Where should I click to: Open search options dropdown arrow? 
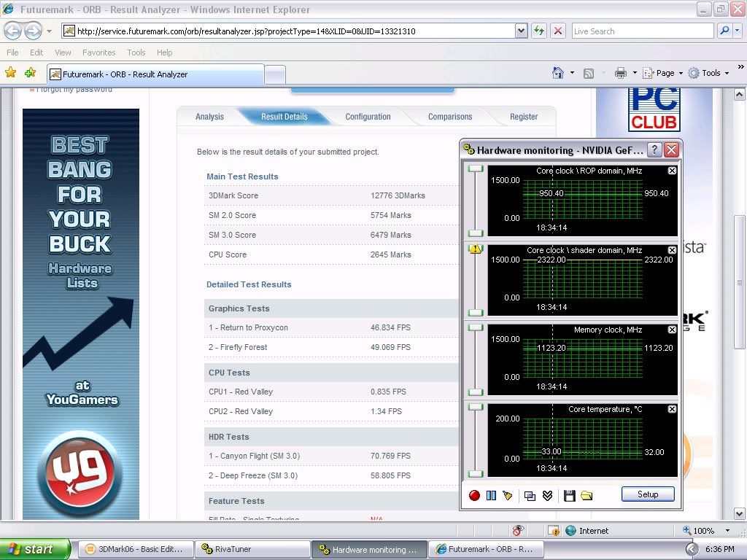738,31
